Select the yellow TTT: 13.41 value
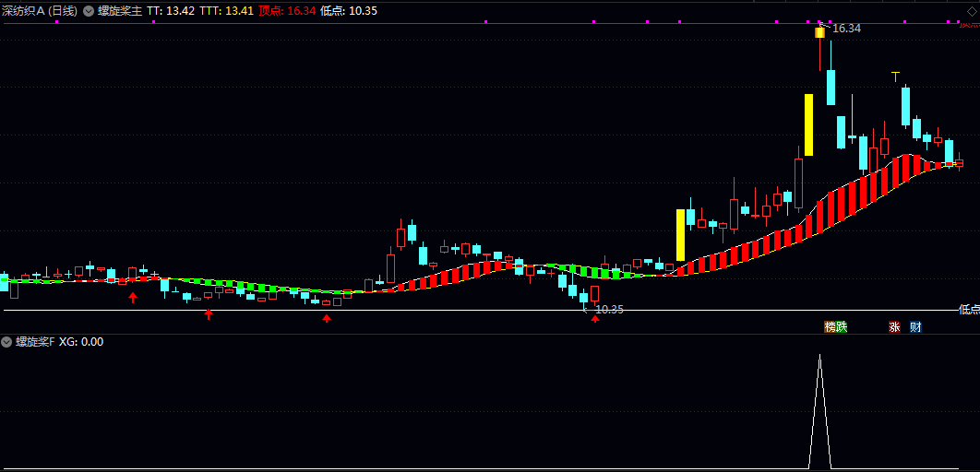980x472 pixels. click(227, 11)
